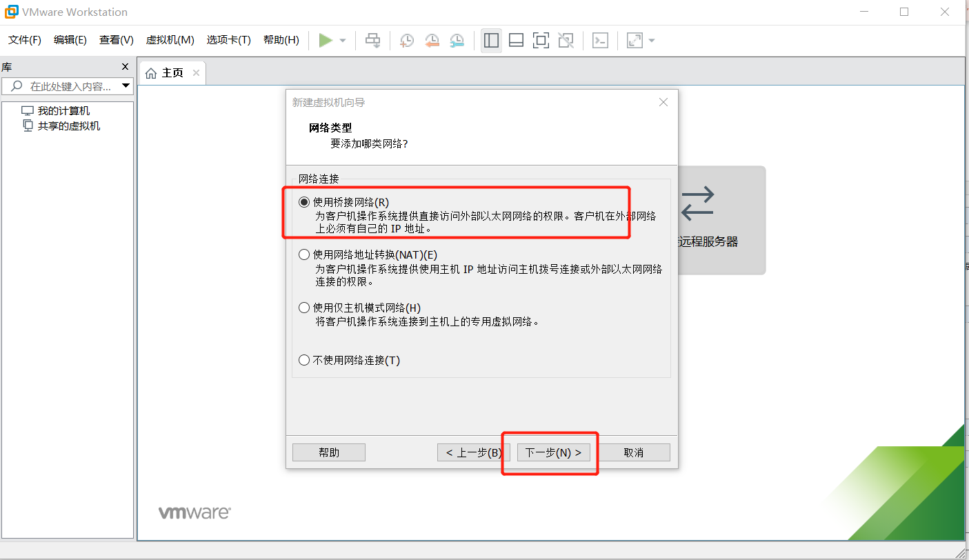The image size is (969, 560).
Task: Maximize the VMware Workstation window
Action: pyautogui.click(x=904, y=12)
